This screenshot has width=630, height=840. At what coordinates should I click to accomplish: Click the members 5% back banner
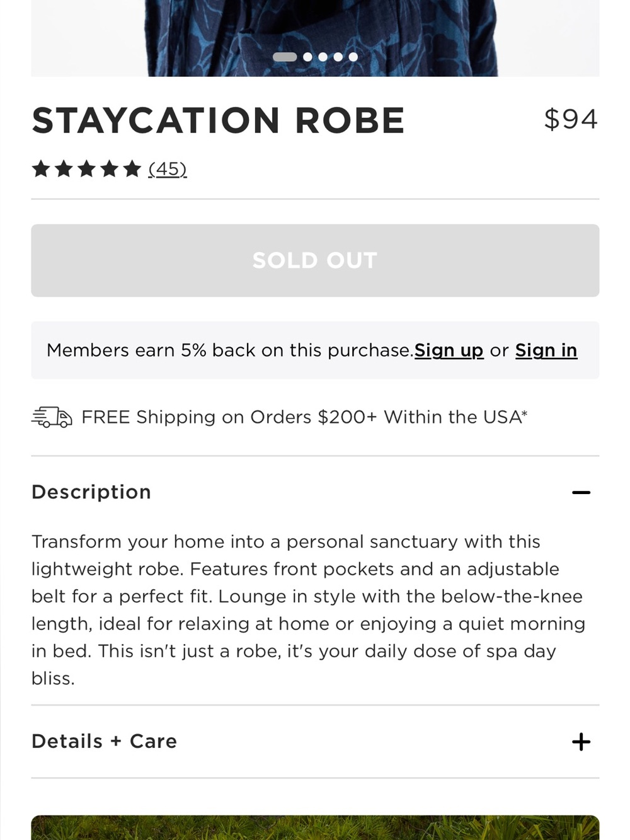pos(315,350)
